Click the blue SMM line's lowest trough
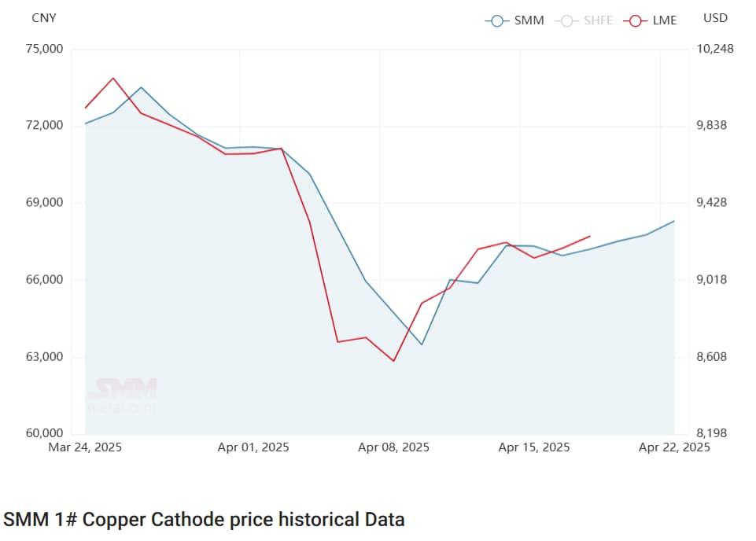Image resolution: width=756 pixels, height=541 pixels. [x=422, y=344]
